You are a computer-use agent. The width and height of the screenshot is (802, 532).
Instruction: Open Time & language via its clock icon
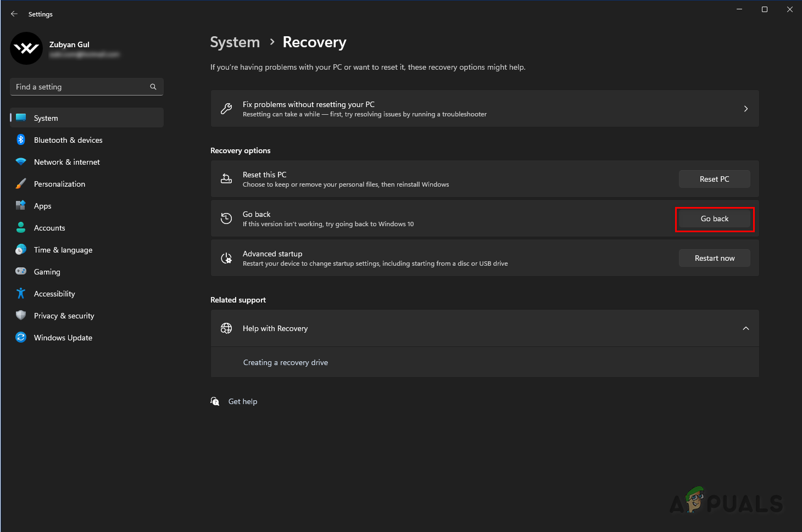[21, 250]
